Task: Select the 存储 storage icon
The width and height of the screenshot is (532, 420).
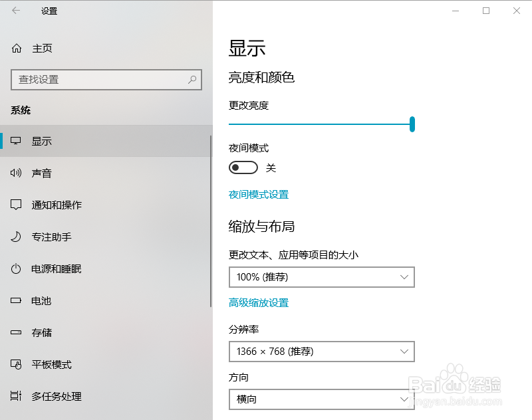Action: point(16,332)
